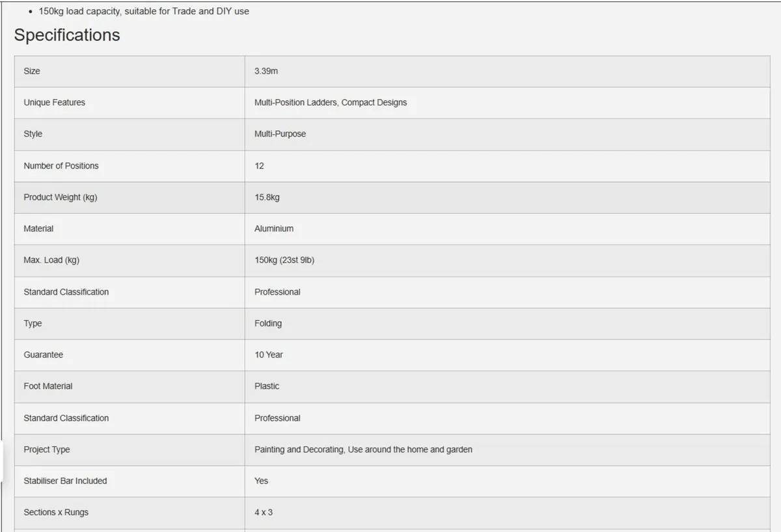Select the Multi-Purpose style value
Screen dimensions: 781x532
pyautogui.click(x=280, y=134)
